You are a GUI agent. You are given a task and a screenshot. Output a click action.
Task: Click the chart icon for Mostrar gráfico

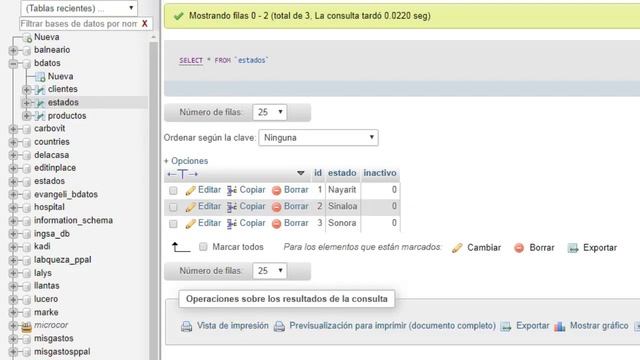pos(560,326)
